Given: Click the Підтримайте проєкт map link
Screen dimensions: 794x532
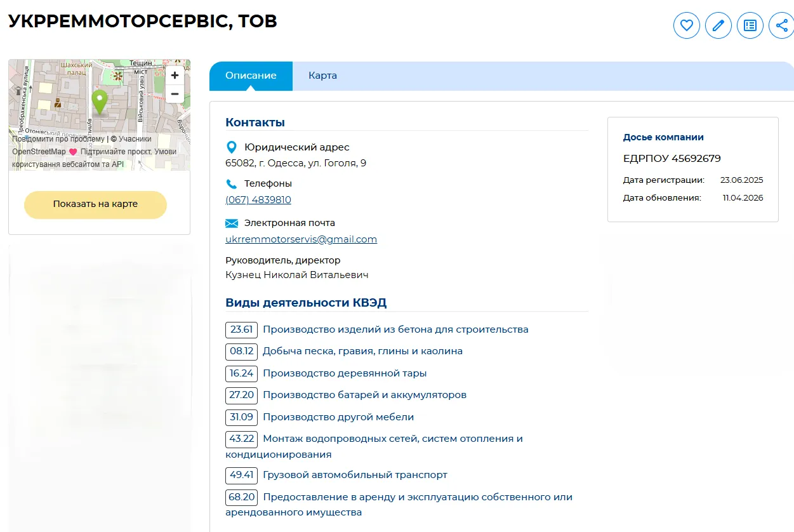Looking at the screenshot, I should tap(116, 152).
